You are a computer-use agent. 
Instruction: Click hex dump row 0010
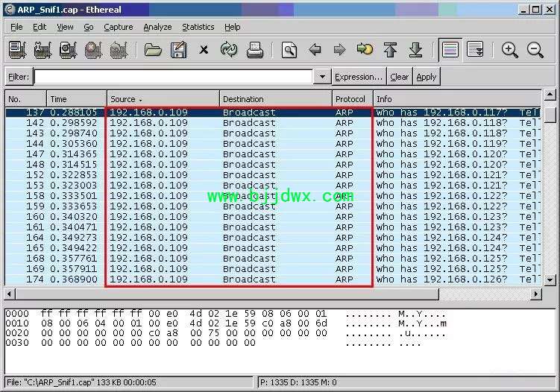[x=226, y=323]
